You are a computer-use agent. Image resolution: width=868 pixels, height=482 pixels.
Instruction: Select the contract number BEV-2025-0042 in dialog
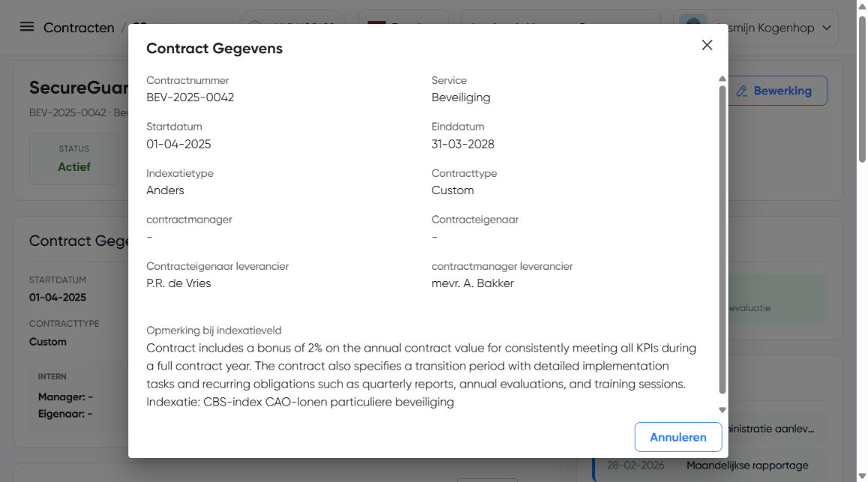pos(190,97)
